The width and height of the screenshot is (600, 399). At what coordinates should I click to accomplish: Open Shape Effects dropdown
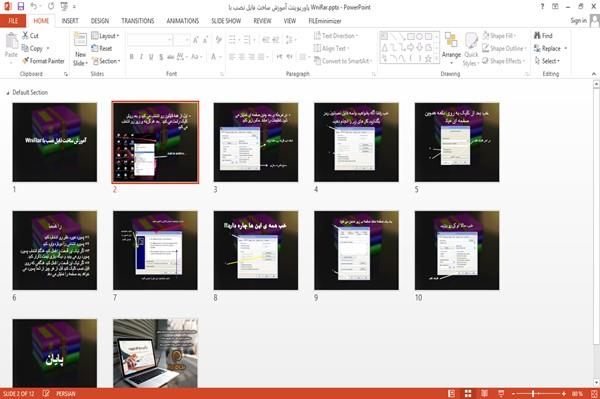coord(504,61)
